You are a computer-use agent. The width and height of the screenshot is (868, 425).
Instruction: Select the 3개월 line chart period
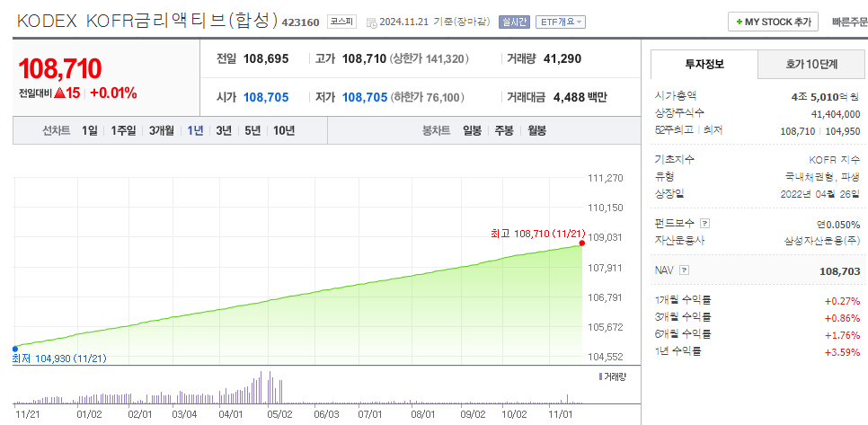pyautogui.click(x=161, y=130)
